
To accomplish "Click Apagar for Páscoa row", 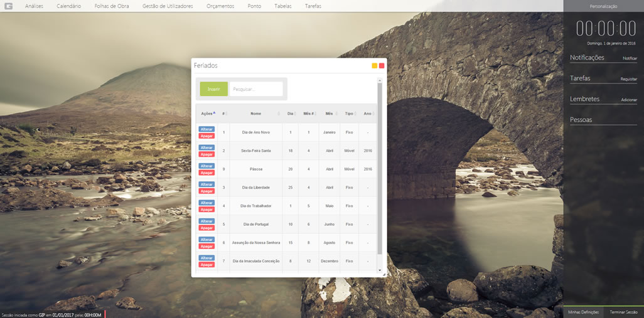I will pos(207,172).
